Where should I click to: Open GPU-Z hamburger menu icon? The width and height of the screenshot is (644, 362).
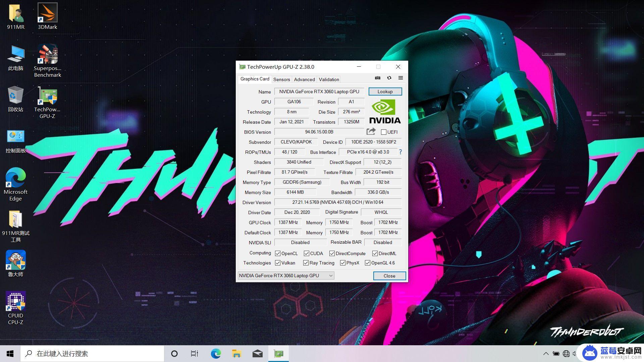[400, 78]
